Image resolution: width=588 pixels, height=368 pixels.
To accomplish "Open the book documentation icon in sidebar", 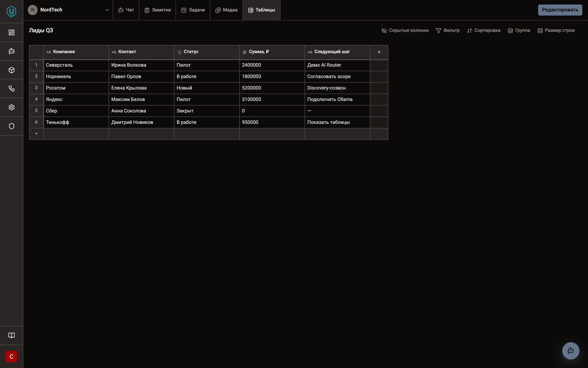I will click(x=11, y=335).
